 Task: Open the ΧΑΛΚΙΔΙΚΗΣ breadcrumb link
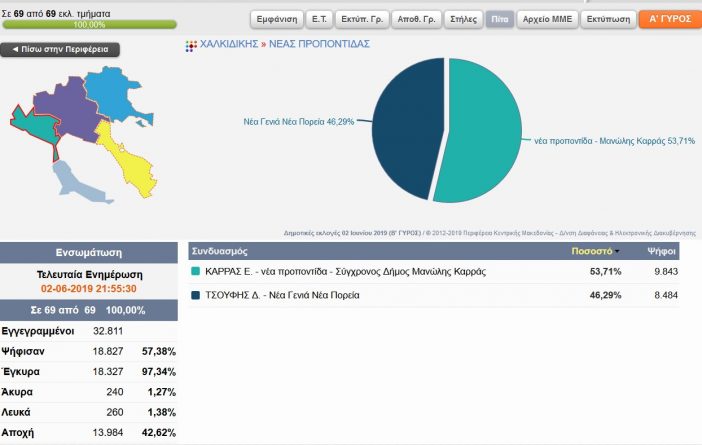[x=229, y=44]
